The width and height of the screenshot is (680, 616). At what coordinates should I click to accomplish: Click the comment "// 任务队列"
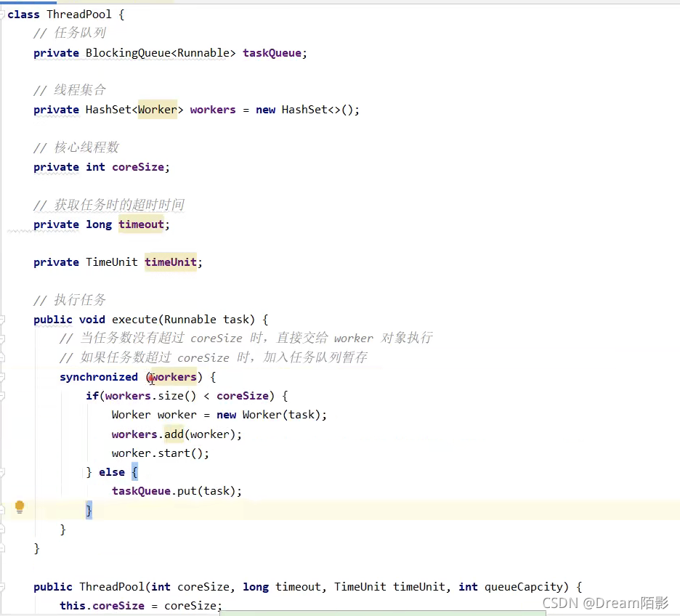tap(70, 33)
